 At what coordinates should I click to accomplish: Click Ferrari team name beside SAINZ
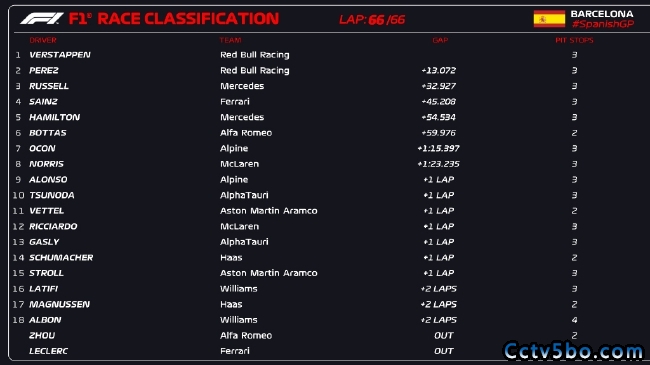(235, 102)
